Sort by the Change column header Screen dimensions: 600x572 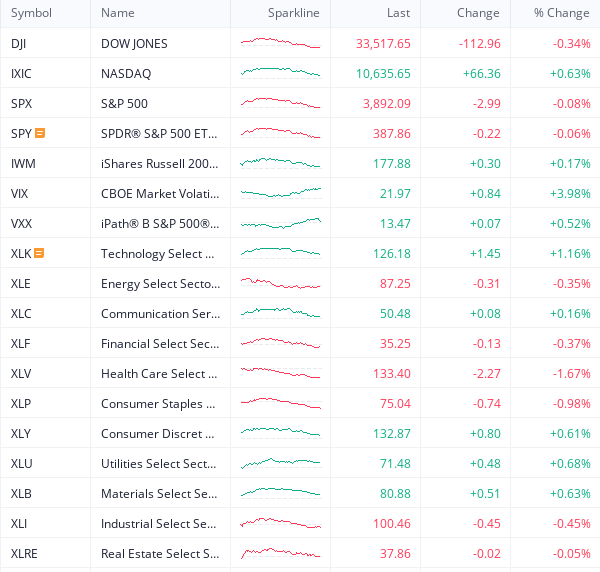[478, 13]
